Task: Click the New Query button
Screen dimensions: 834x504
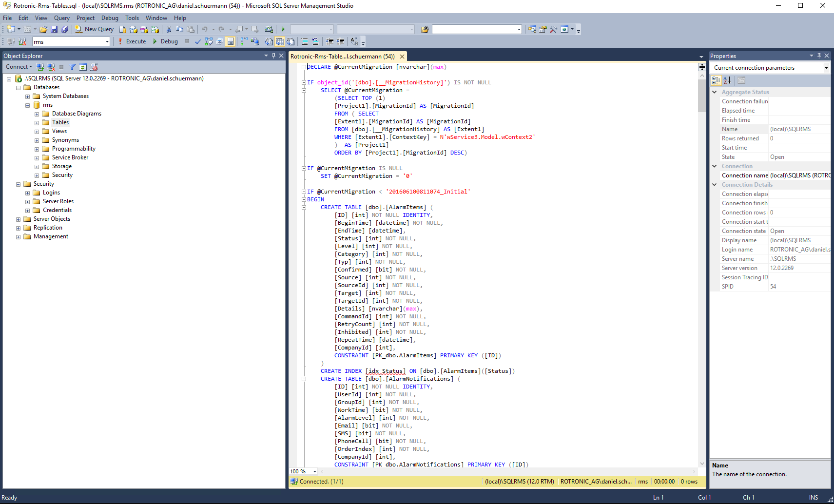Action: [94, 29]
